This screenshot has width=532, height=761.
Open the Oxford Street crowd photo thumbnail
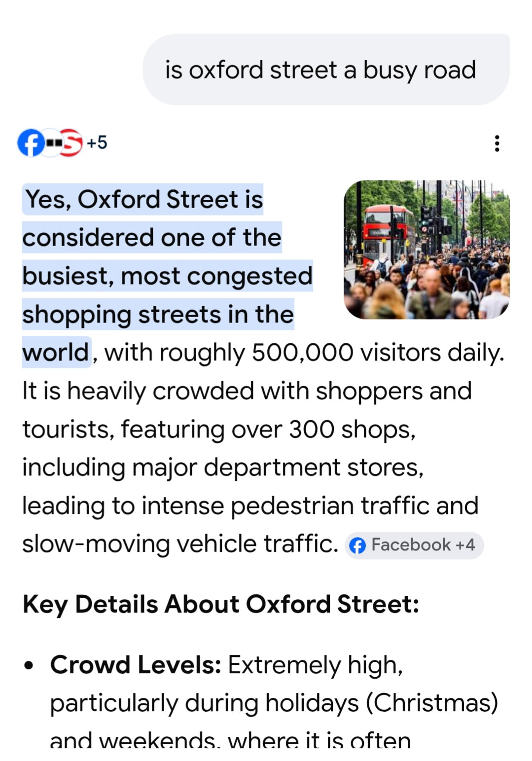(x=426, y=250)
